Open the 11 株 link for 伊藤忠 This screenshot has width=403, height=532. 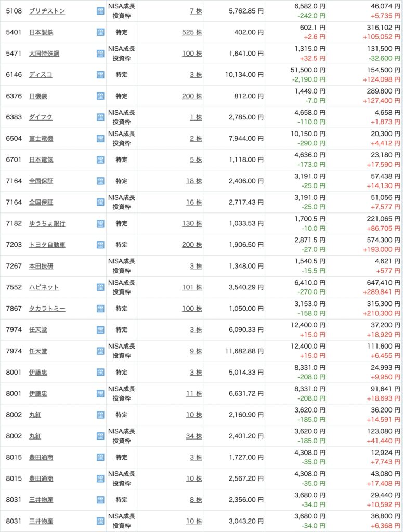[x=194, y=394]
